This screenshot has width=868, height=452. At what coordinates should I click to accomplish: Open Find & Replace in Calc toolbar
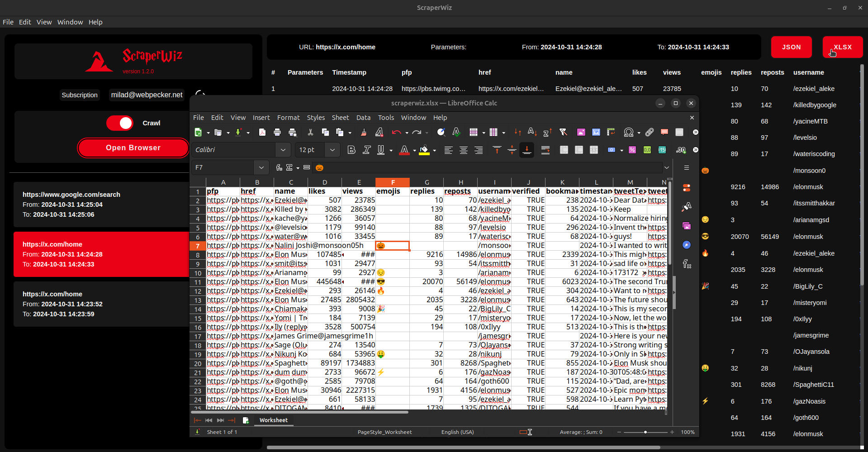coord(441,132)
